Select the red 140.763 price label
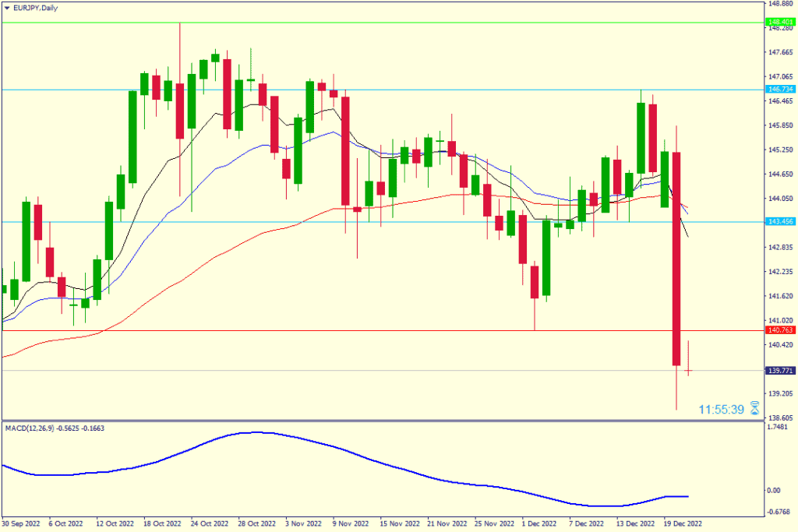798x532 pixels. (780, 330)
